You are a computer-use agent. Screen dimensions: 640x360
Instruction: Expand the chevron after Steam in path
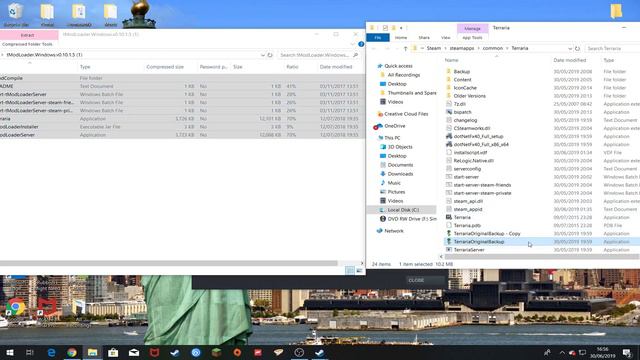point(445,49)
